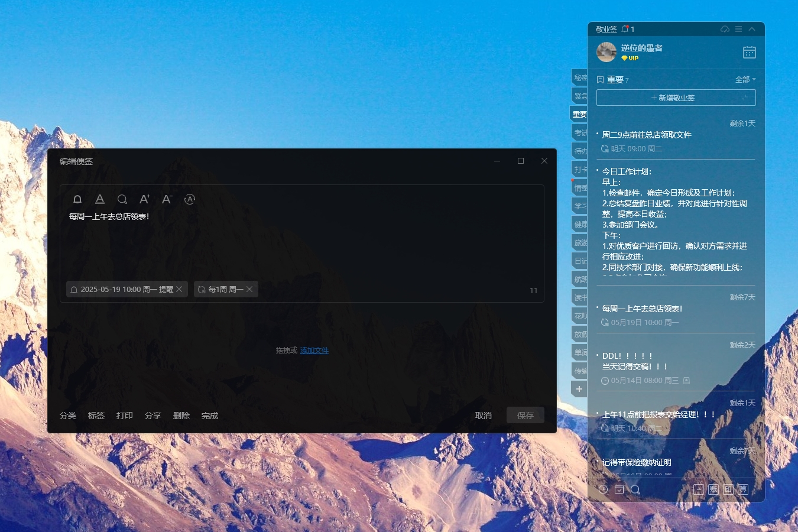Image resolution: width=798 pixels, height=532 pixels.
Task: Open completed tasks checkbox-calendar icon in bottom bar
Action: (619, 489)
